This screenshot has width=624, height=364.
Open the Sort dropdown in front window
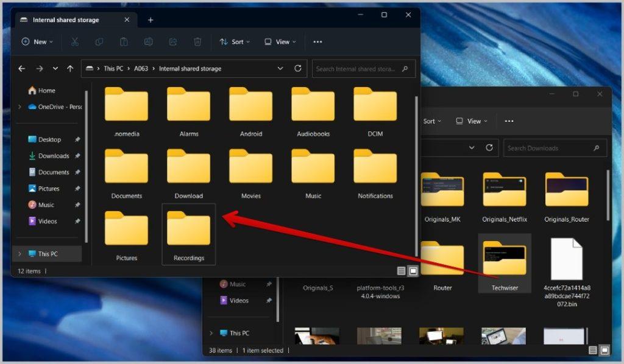(x=235, y=42)
